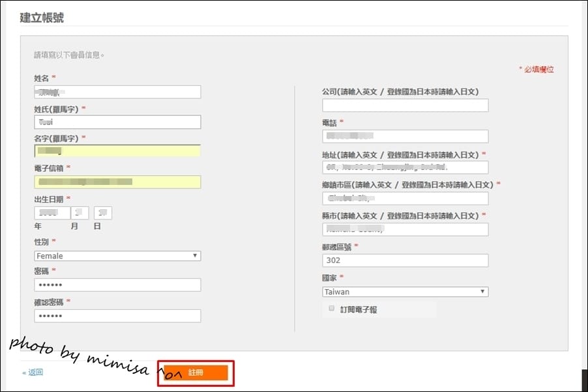
Task: Click into the 縣市 county field
Action: (405, 229)
